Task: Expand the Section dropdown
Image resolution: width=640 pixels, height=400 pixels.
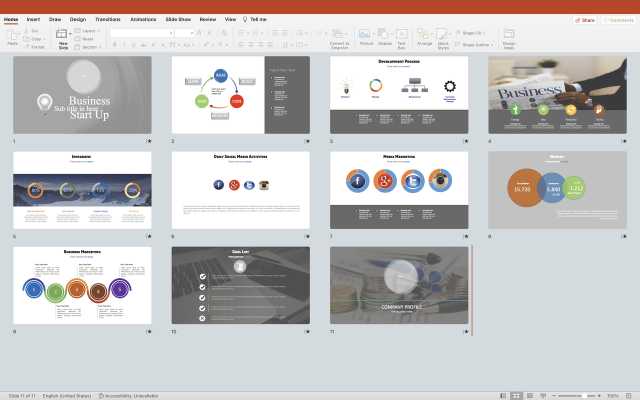Action: (x=90, y=46)
